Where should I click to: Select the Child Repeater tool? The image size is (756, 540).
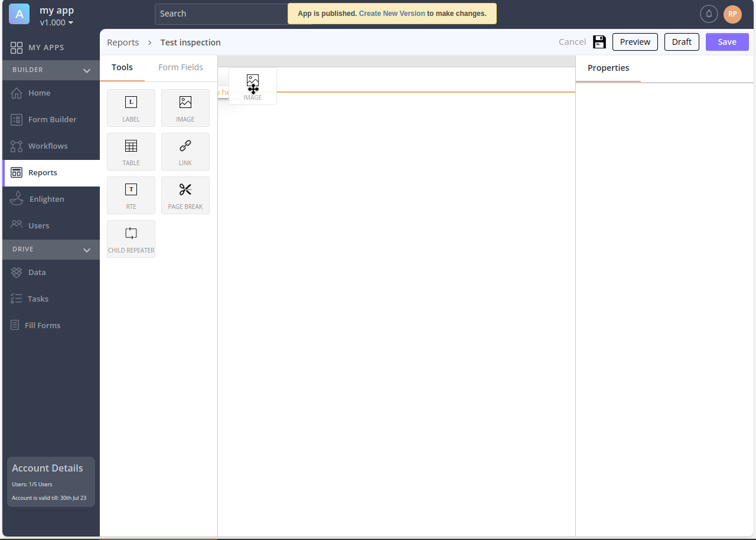131,239
